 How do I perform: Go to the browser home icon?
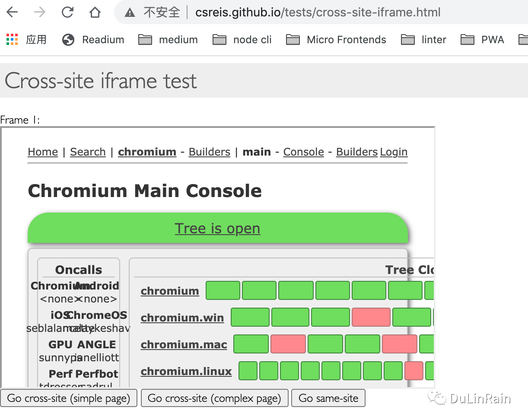pos(95,12)
